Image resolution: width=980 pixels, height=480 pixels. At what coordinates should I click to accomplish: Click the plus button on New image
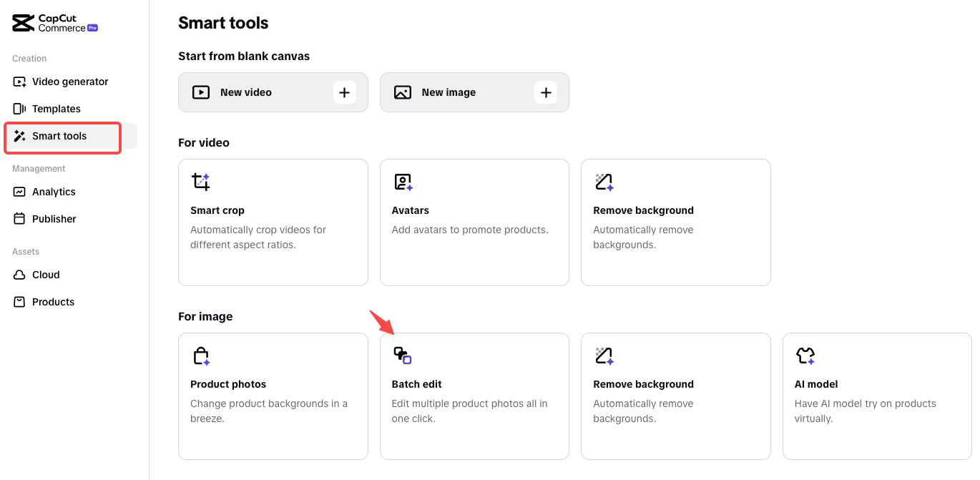pyautogui.click(x=546, y=92)
